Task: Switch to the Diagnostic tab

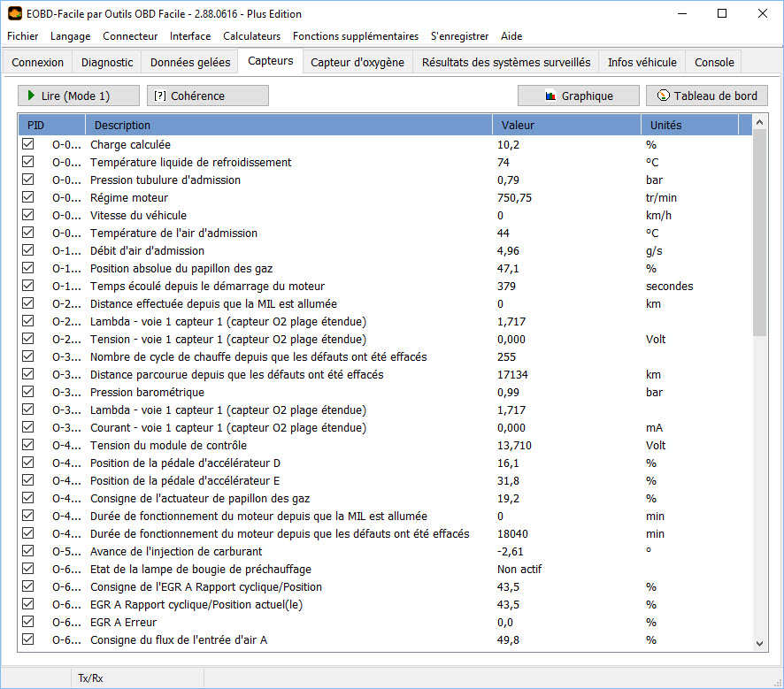Action: 107,62
